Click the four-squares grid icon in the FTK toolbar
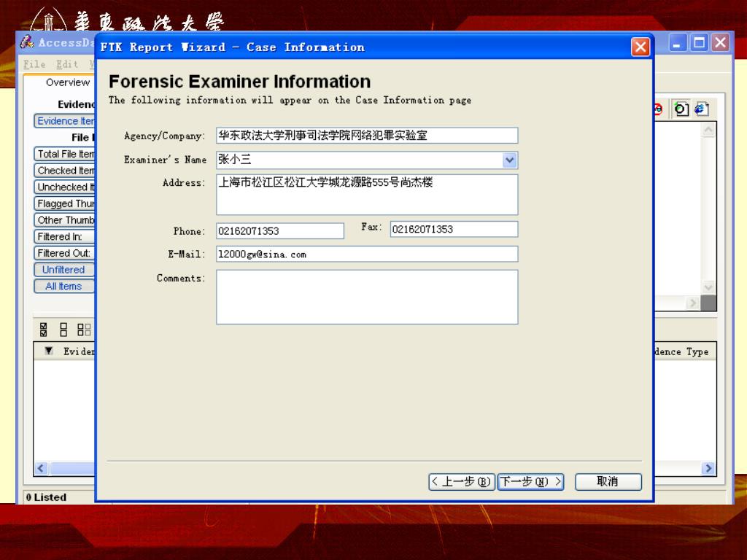Viewport: 747px width, 560px height. click(x=84, y=329)
